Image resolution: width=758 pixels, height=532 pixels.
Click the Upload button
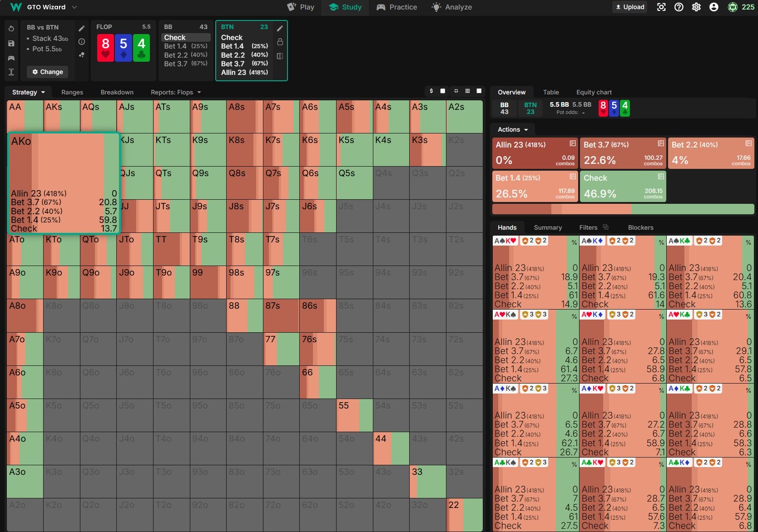click(x=629, y=7)
